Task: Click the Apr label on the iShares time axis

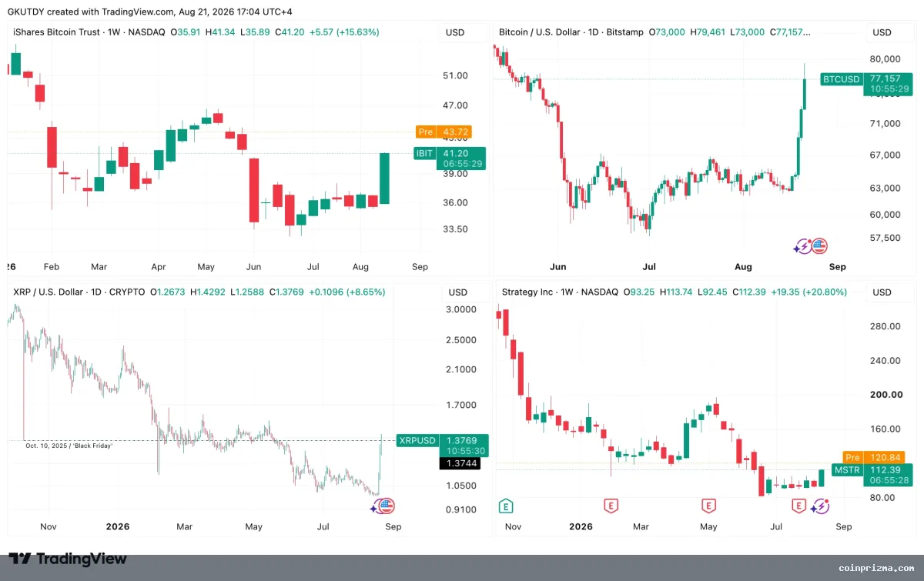Action: point(159,267)
